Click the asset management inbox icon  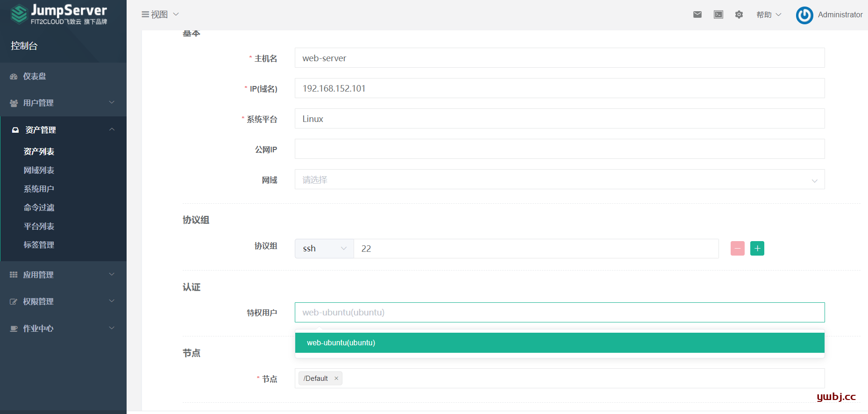pyautogui.click(x=15, y=130)
